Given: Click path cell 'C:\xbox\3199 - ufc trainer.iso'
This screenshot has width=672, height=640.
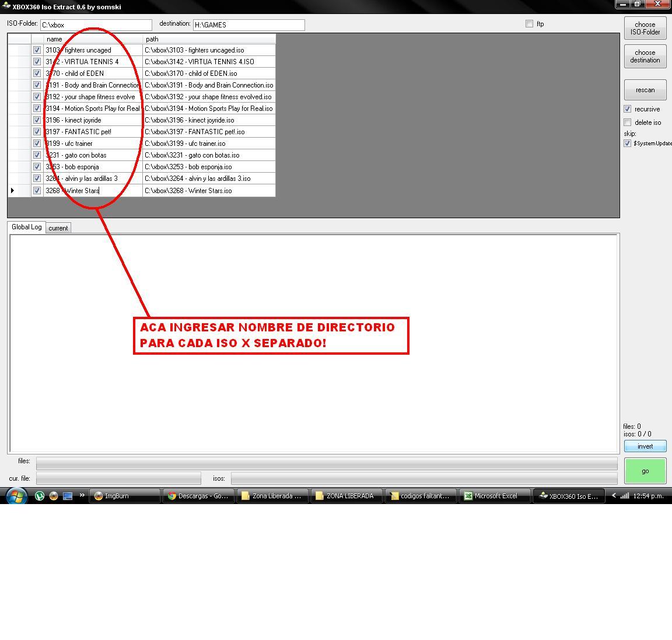Looking at the screenshot, I should (x=209, y=143).
